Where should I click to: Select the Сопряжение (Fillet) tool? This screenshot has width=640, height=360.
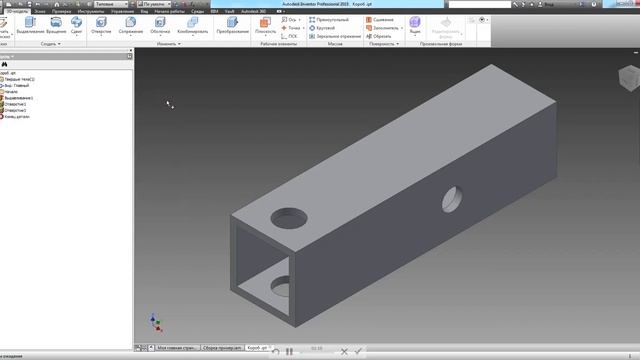131,25
